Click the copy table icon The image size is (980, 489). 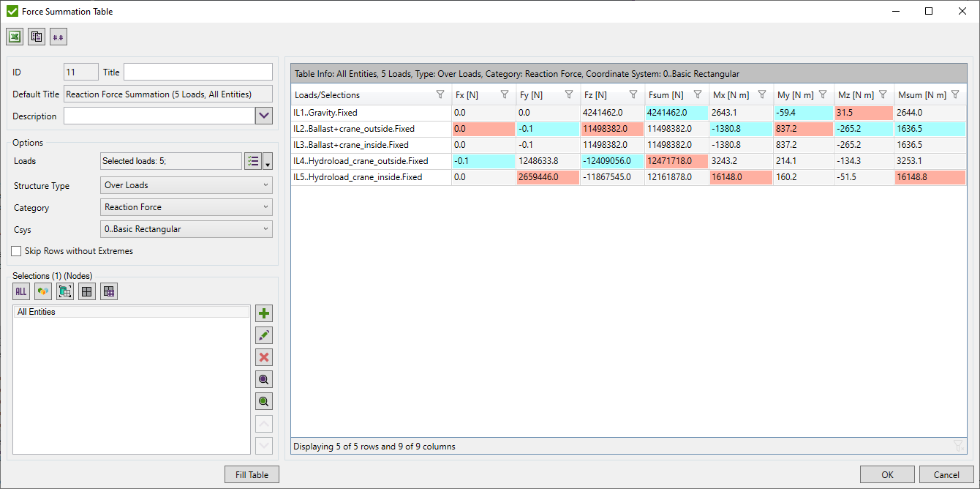(37, 37)
